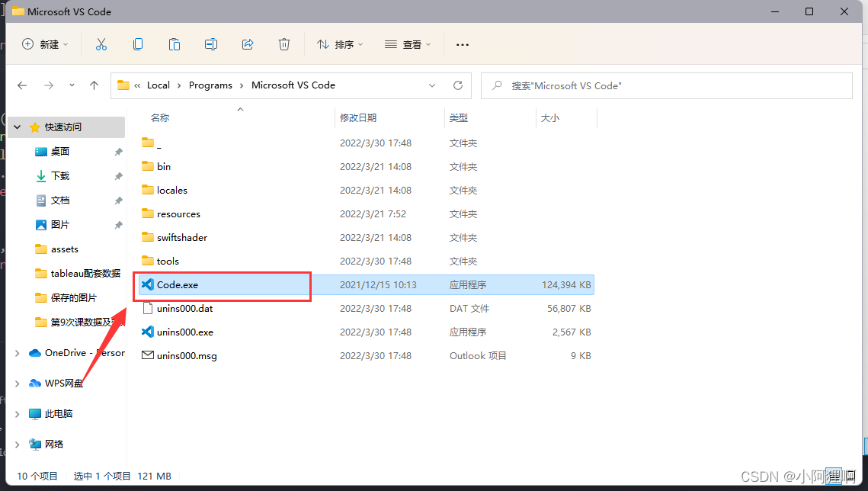868x491 pixels.
Task: Open recent locations chevron
Action: pyautogui.click(x=72, y=85)
